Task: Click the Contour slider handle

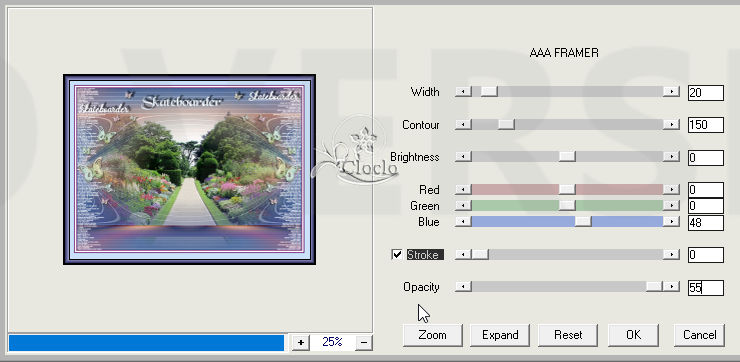Action: pyautogui.click(x=506, y=125)
